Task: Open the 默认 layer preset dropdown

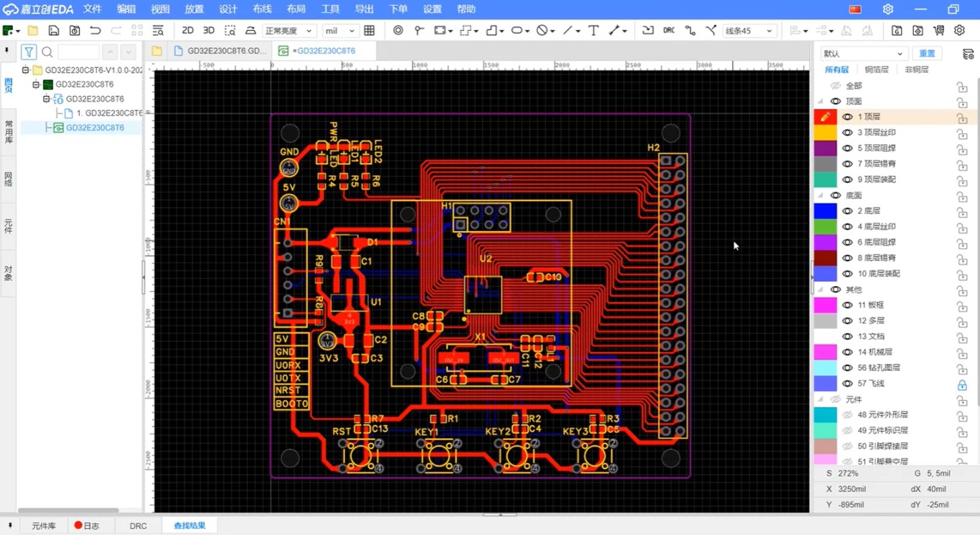Action: [862, 53]
